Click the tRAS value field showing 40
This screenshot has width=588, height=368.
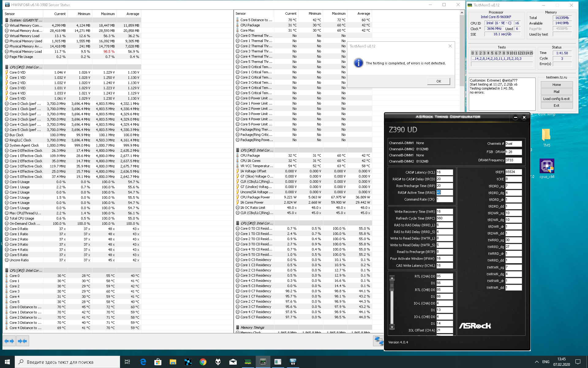tap(444, 193)
